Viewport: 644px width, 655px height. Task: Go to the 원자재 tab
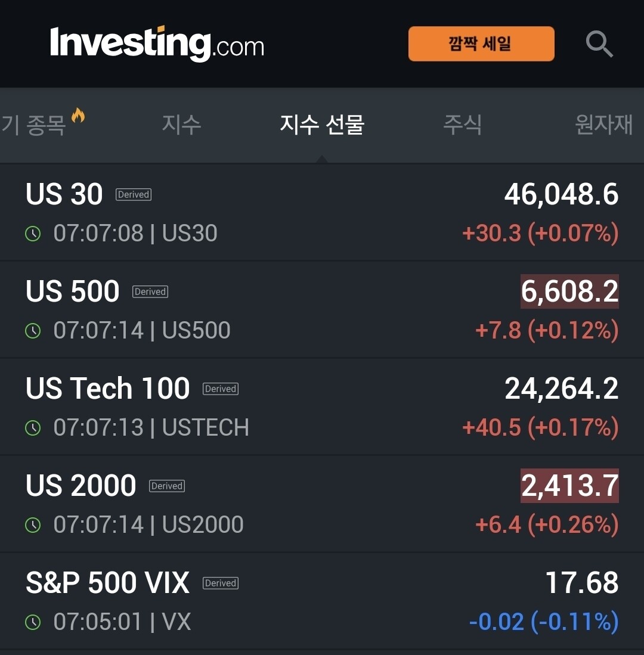pos(604,125)
